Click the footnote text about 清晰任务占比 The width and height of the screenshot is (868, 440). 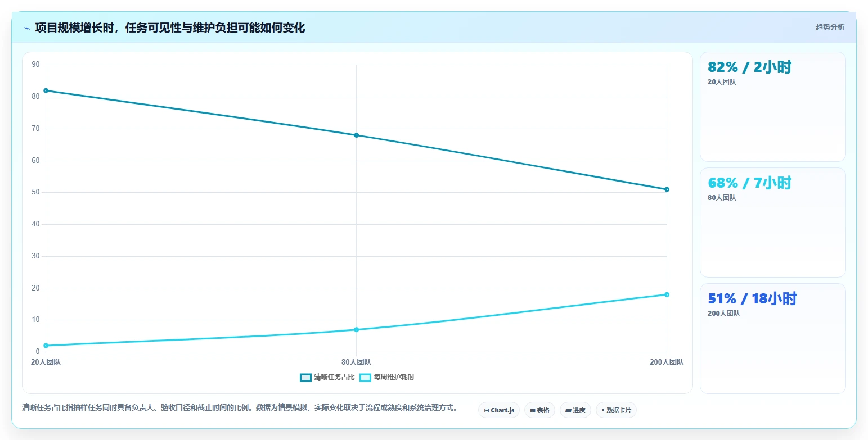point(240,408)
